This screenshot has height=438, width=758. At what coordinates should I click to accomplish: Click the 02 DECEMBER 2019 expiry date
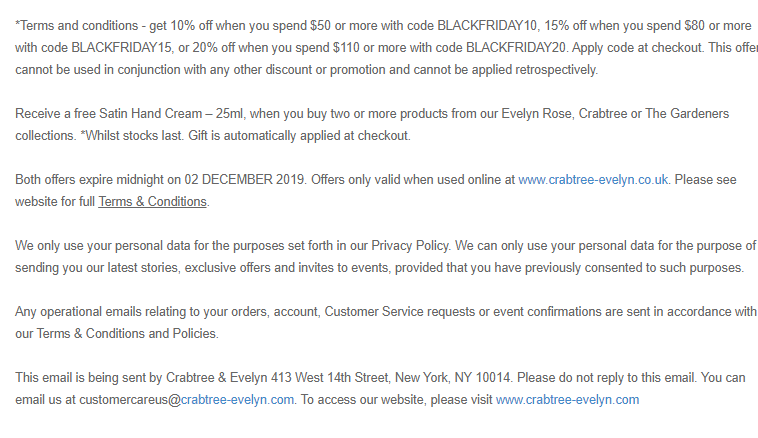(x=244, y=180)
